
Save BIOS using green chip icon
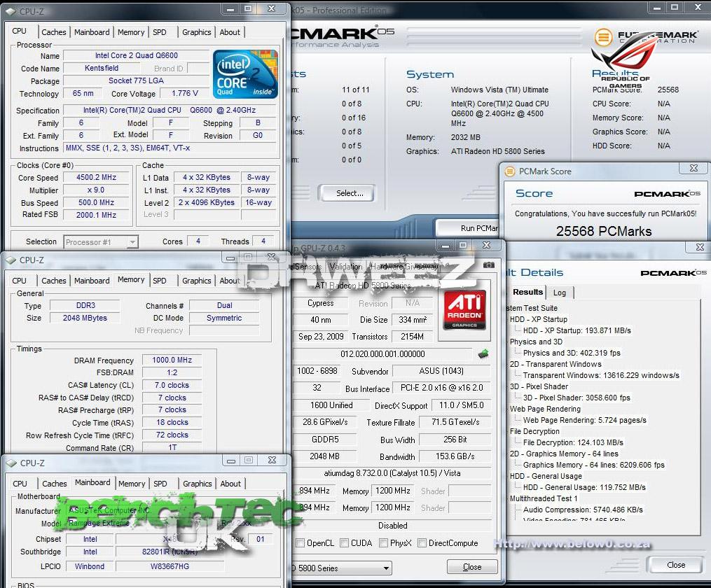tap(483, 353)
